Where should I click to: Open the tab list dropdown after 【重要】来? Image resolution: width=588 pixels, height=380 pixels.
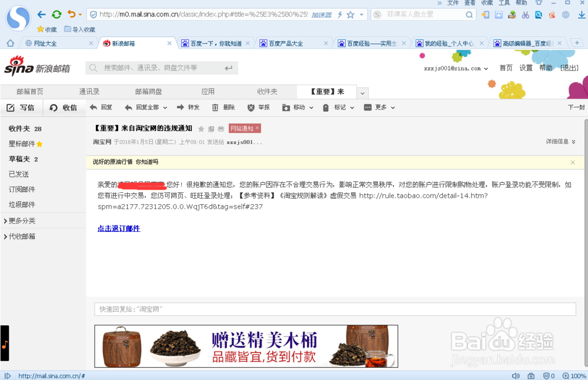pos(362,93)
